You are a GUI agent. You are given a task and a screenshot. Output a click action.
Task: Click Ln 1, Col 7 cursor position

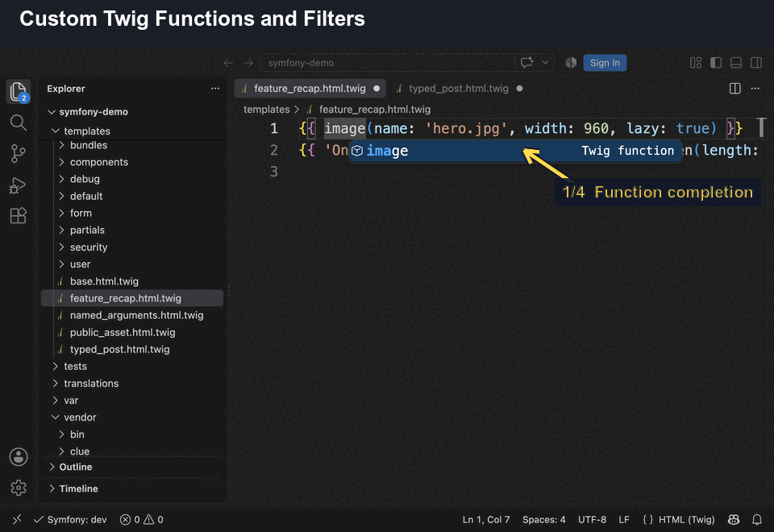pos(485,519)
